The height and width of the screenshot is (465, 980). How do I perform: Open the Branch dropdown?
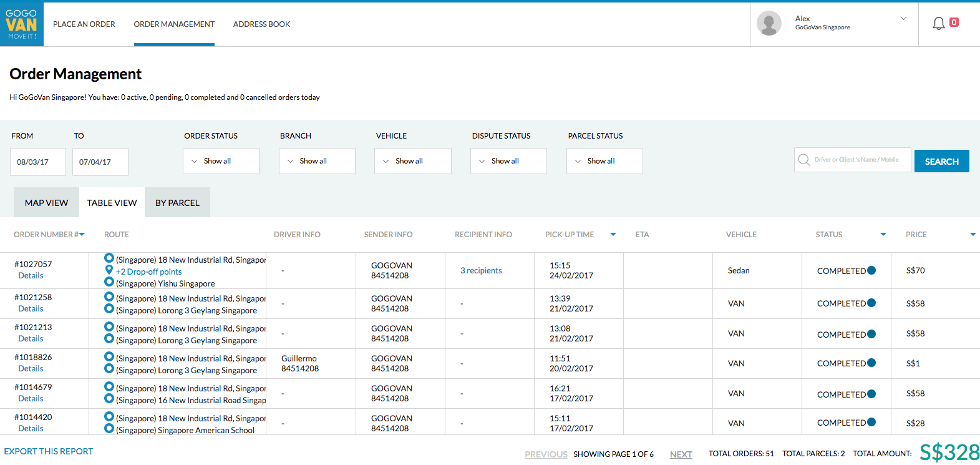[x=317, y=161]
